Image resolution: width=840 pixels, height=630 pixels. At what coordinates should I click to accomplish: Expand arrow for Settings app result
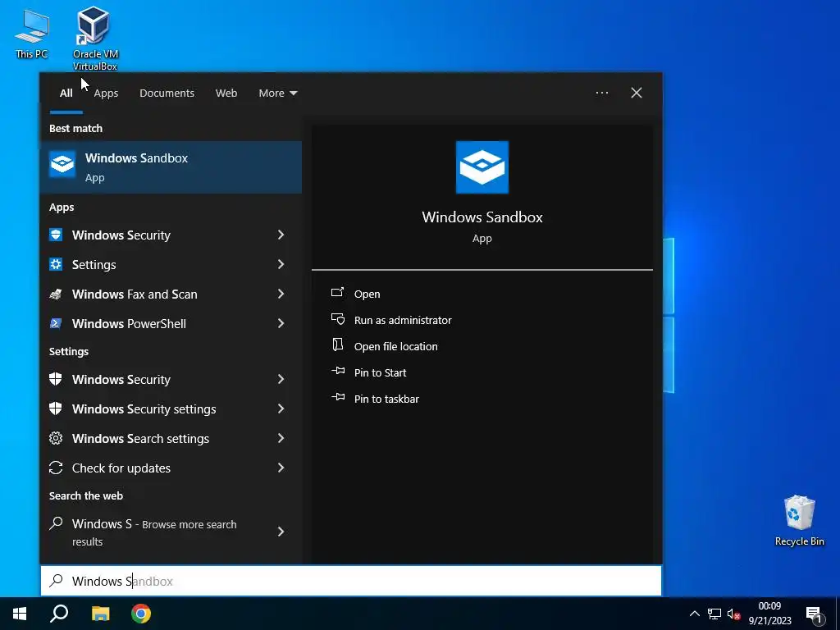[281, 264]
